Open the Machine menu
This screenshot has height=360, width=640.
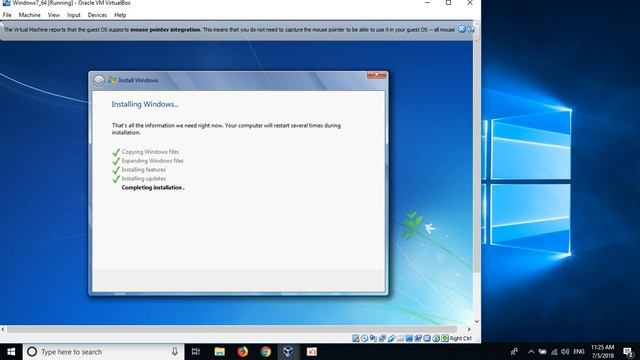[29, 15]
